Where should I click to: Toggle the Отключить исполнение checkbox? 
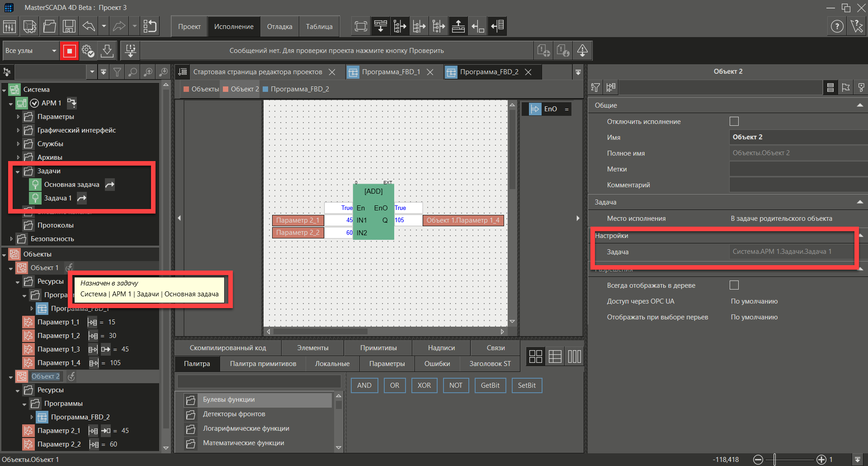click(x=734, y=121)
